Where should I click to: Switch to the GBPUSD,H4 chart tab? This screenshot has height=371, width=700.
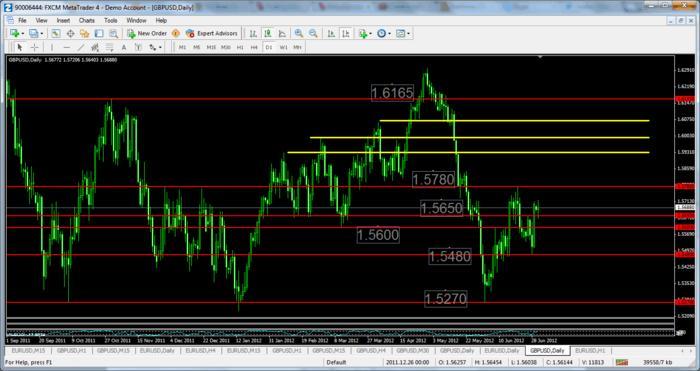372,351
